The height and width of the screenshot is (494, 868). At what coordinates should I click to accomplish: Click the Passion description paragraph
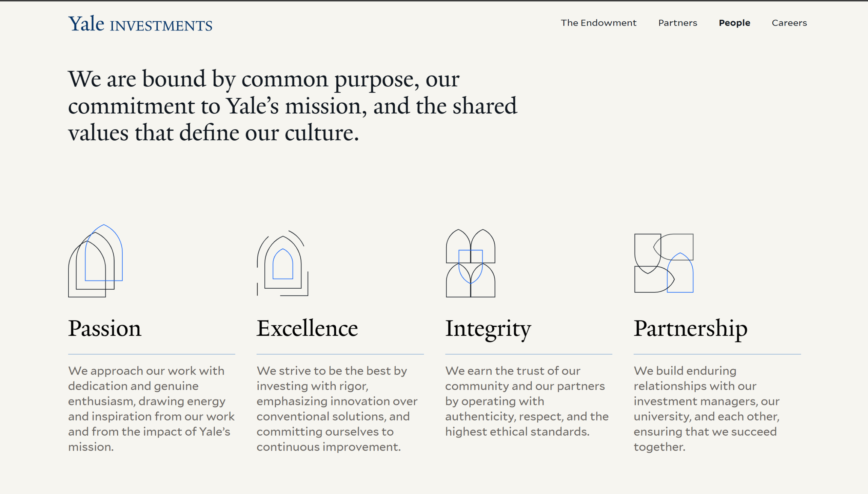click(x=151, y=409)
